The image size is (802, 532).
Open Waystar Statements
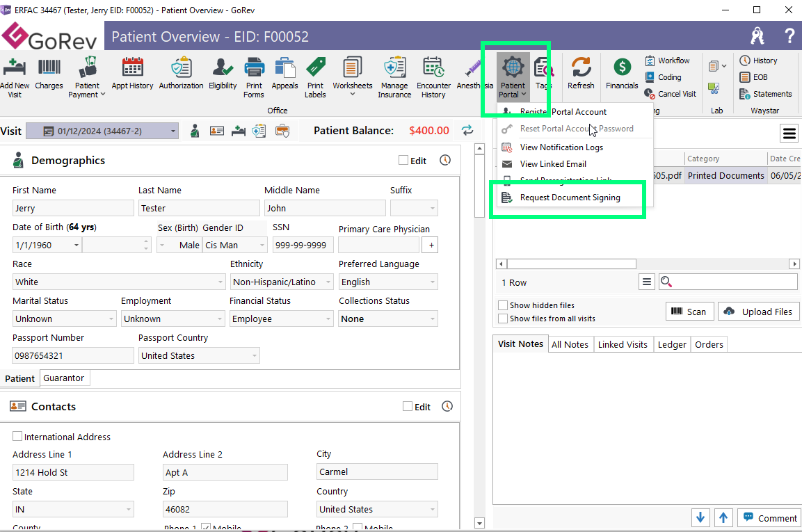coord(766,94)
